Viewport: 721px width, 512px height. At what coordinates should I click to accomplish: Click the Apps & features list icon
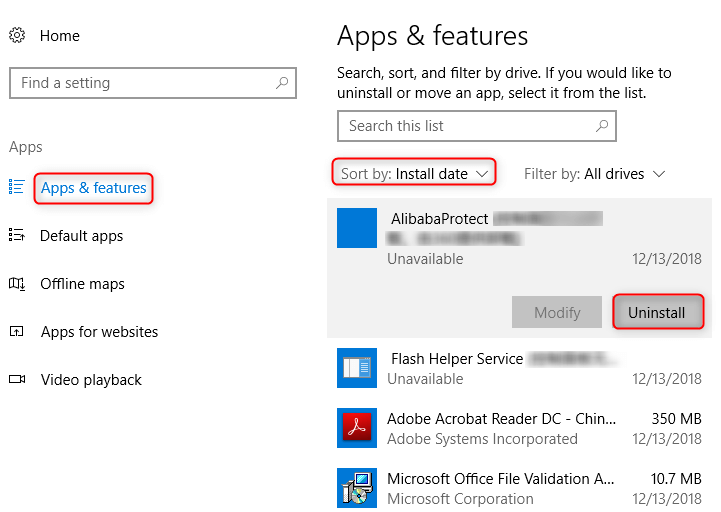[17, 187]
